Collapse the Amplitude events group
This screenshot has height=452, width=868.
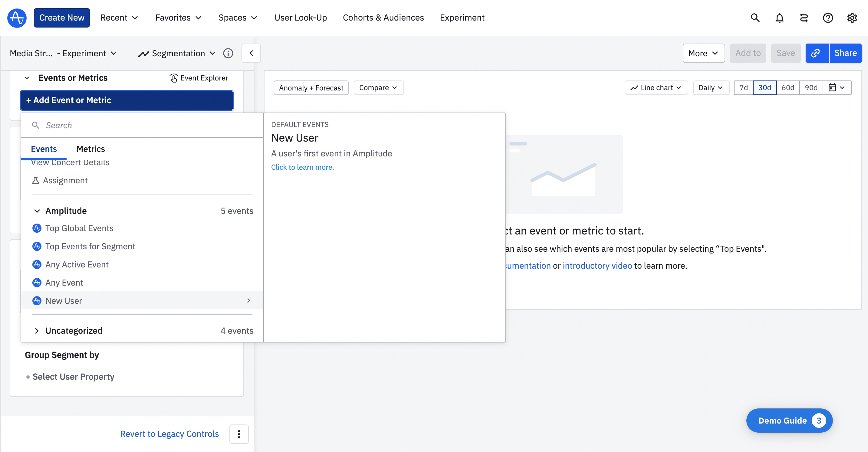click(x=37, y=211)
